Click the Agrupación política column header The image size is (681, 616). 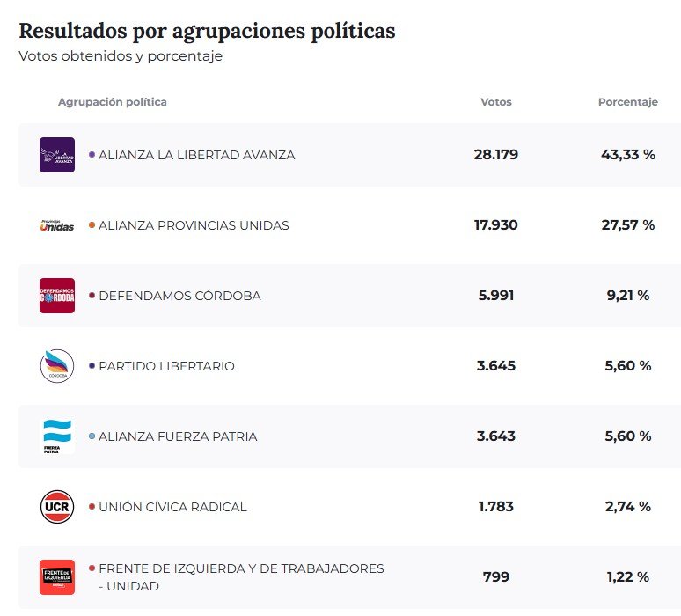[x=113, y=102]
